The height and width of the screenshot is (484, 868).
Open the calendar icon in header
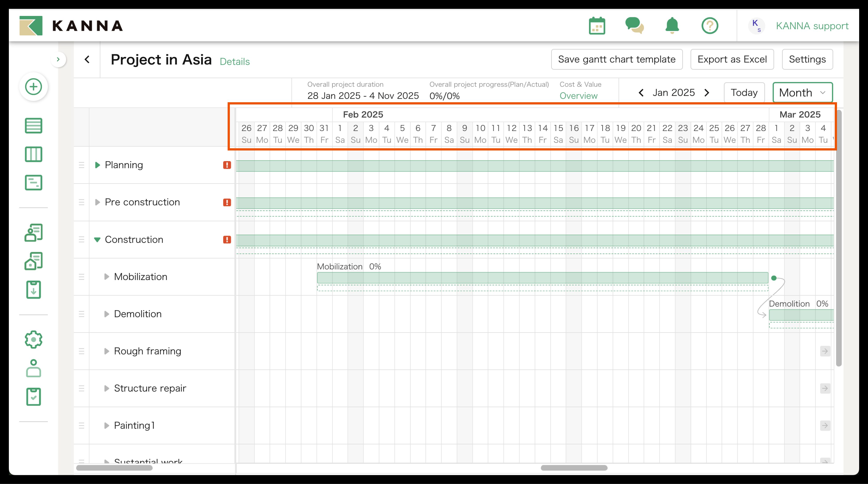[597, 26]
